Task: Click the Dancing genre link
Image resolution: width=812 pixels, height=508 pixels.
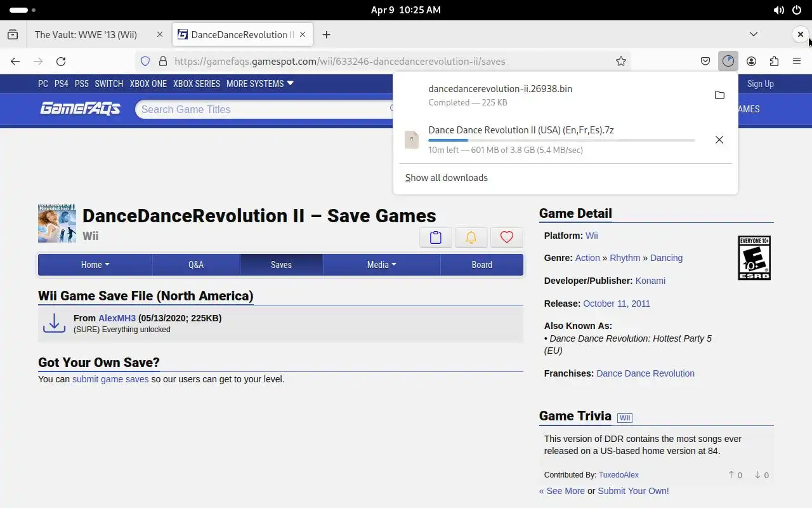Action: tap(666, 258)
